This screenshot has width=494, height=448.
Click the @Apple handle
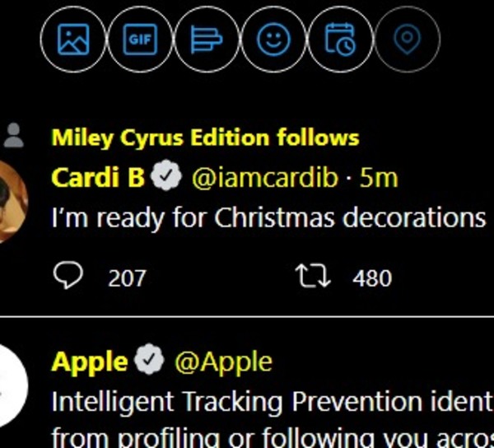click(222, 361)
